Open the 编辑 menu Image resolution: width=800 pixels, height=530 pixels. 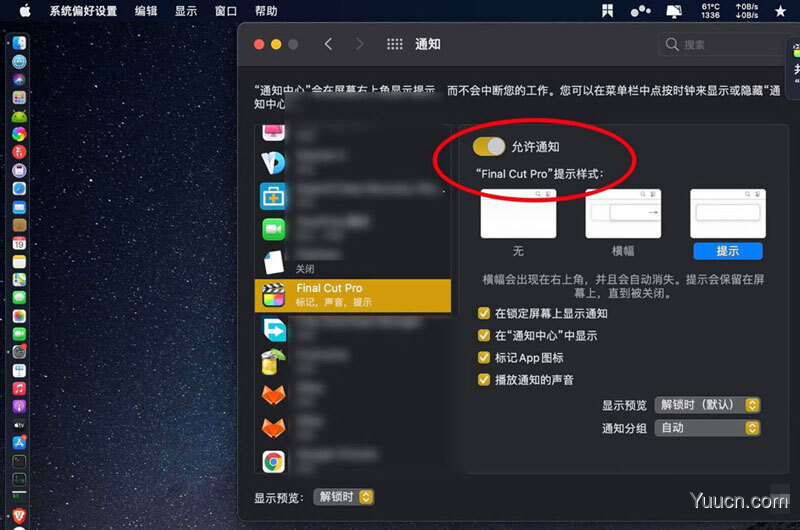click(x=145, y=11)
